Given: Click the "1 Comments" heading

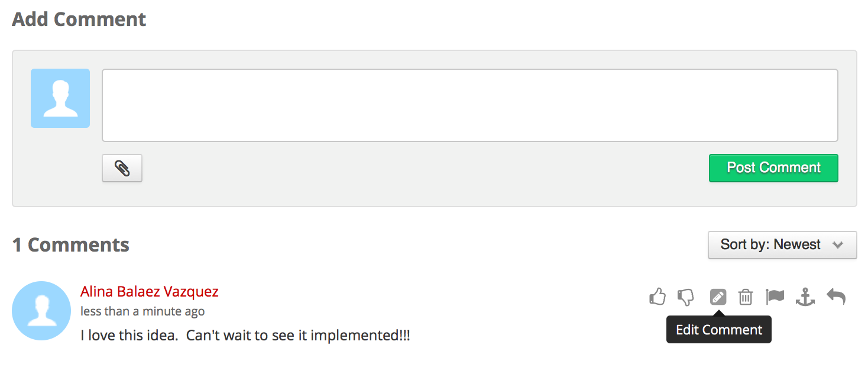Looking at the screenshot, I should point(71,245).
